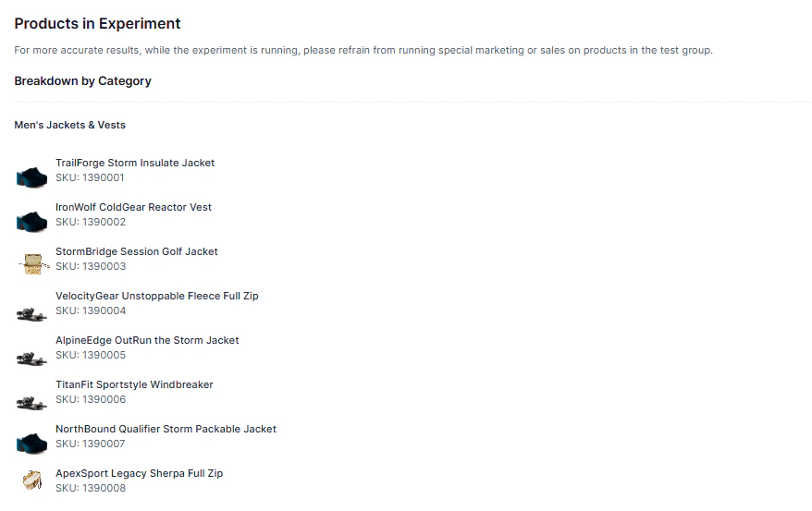This screenshot has height=511, width=812.
Task: Click the text SKU: 1390002
Action: [91, 223]
